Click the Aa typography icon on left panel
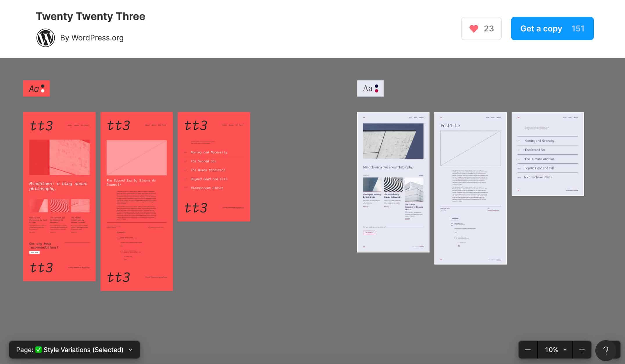This screenshot has height=364, width=625. point(36,88)
